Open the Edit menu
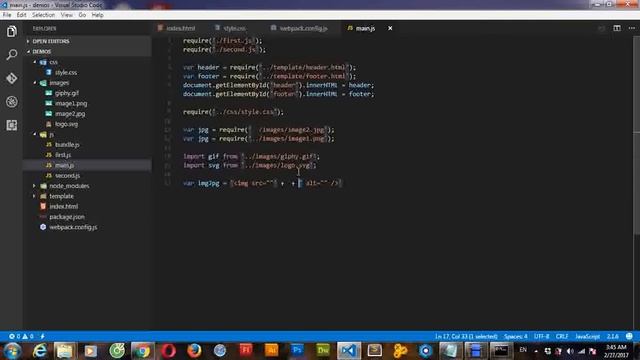640x360 pixels. coord(22,15)
